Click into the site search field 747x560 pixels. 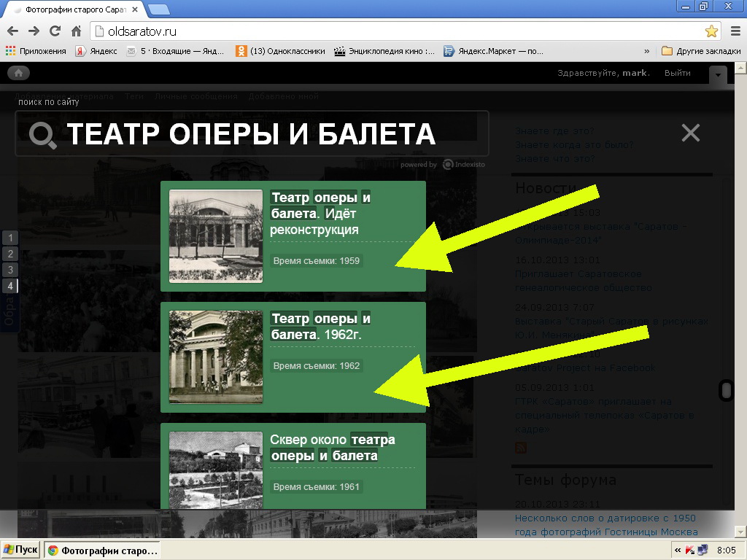pyautogui.click(x=252, y=134)
